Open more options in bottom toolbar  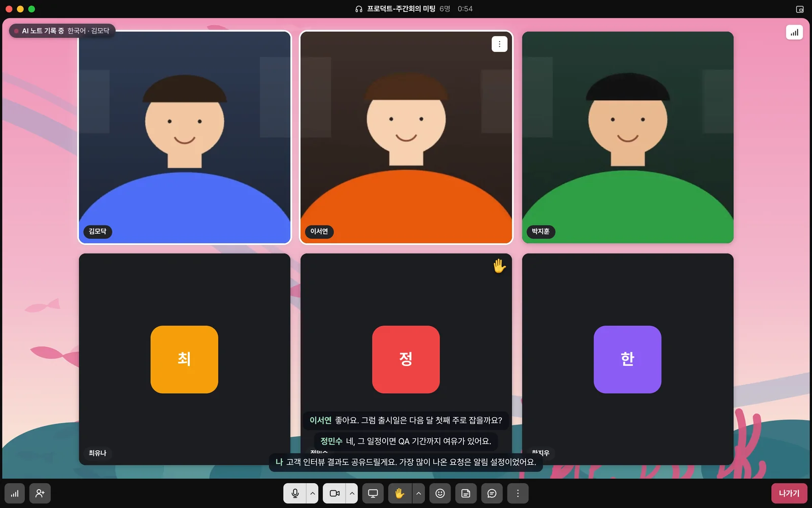click(x=518, y=493)
